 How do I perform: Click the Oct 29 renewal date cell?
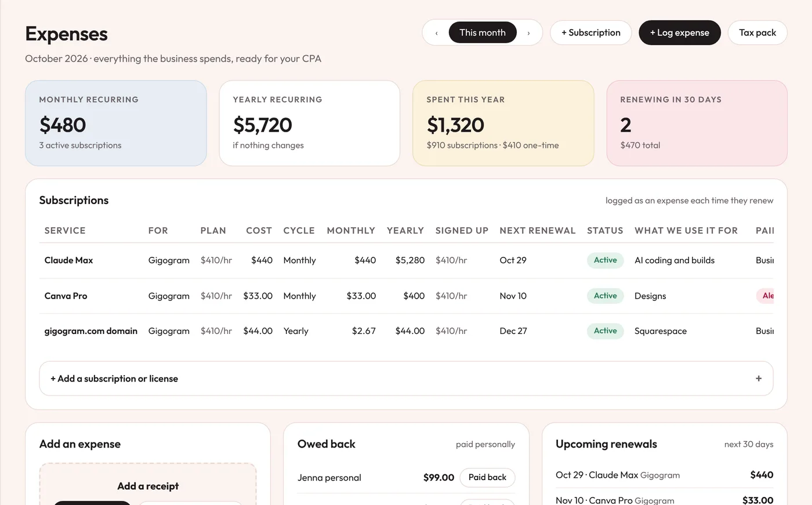point(513,260)
